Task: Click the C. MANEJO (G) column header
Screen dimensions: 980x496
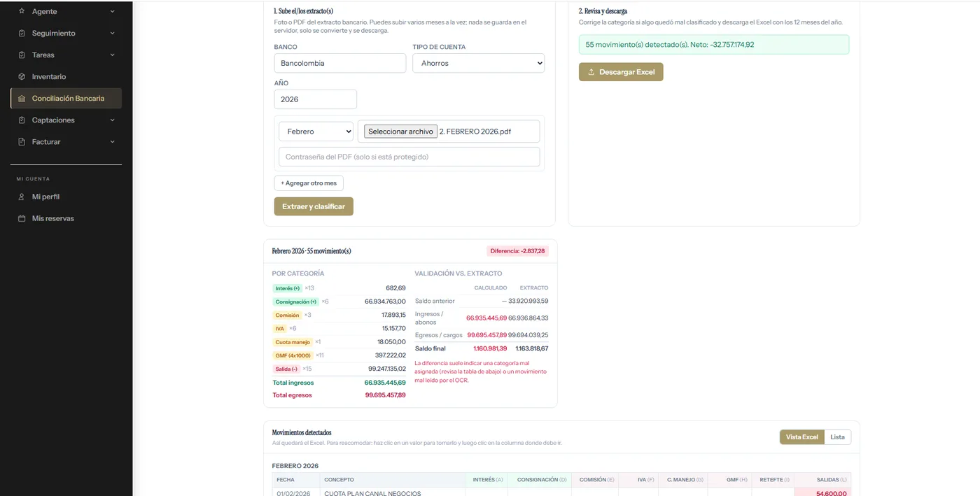Action: 683,480
